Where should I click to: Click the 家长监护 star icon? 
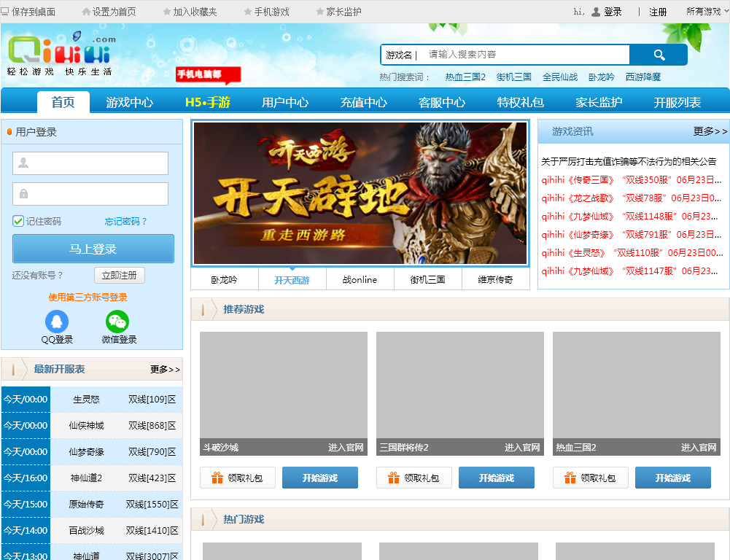point(320,12)
